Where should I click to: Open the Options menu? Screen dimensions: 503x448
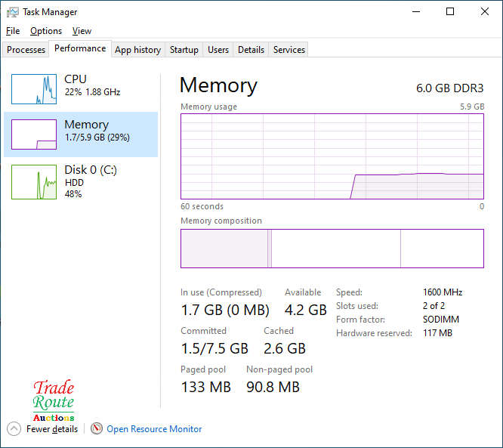(x=46, y=31)
